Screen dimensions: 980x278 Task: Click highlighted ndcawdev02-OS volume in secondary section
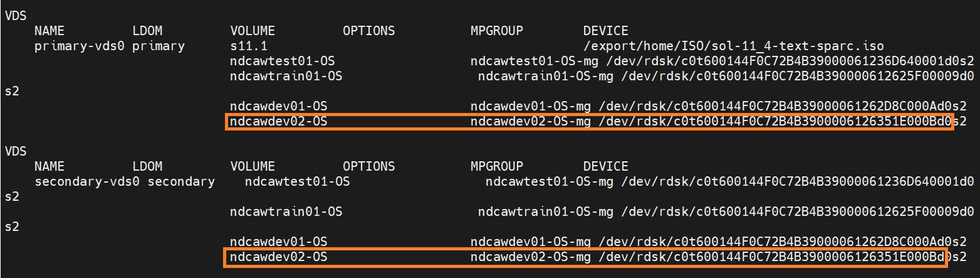pyautogui.click(x=279, y=257)
